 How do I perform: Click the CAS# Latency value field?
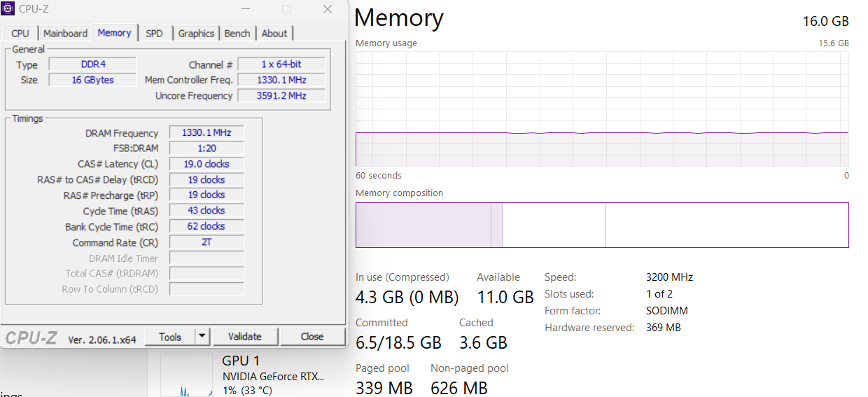[x=206, y=164]
